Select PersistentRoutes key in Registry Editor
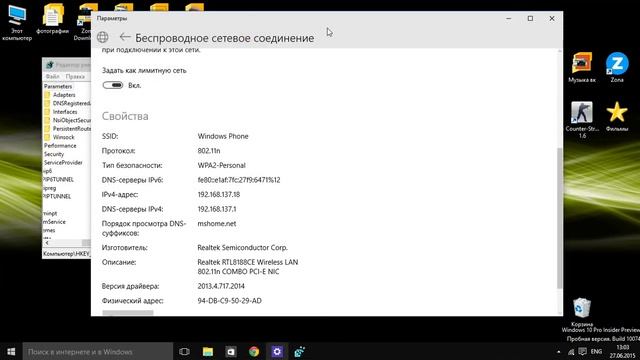Screen dimensions: 640x360 point(71,129)
